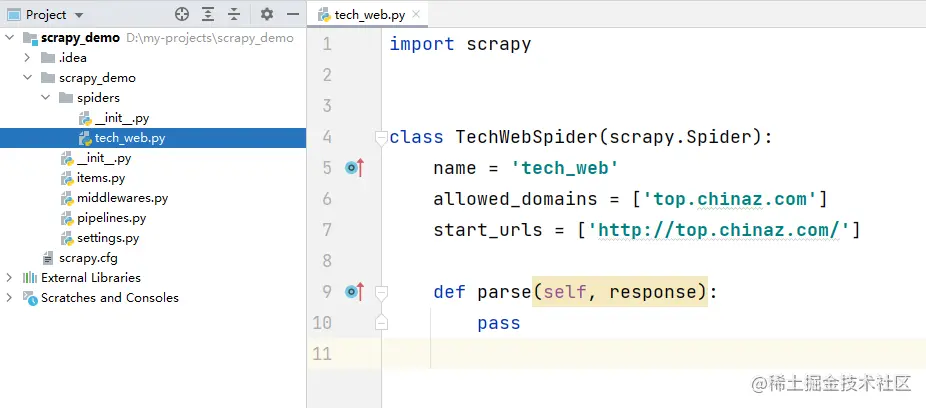Select __init__.py under spiders
The width and height of the screenshot is (926, 408).
coord(114,118)
